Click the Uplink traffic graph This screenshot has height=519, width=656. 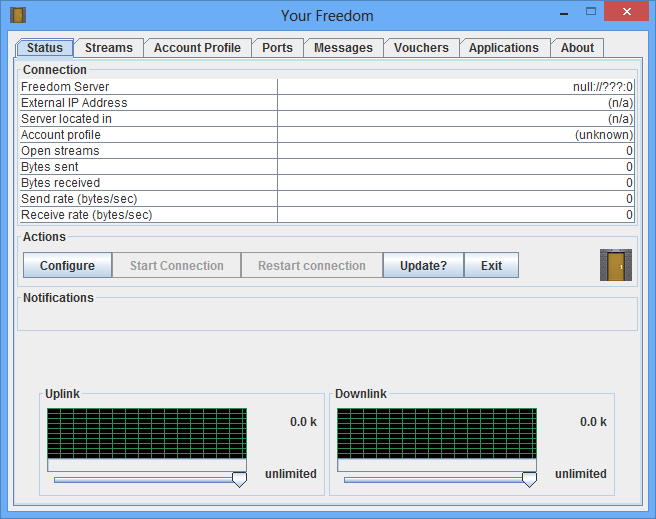146,433
